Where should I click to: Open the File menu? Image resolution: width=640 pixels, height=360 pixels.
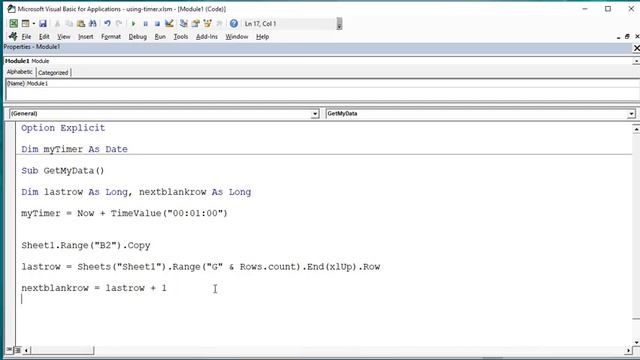(26, 37)
